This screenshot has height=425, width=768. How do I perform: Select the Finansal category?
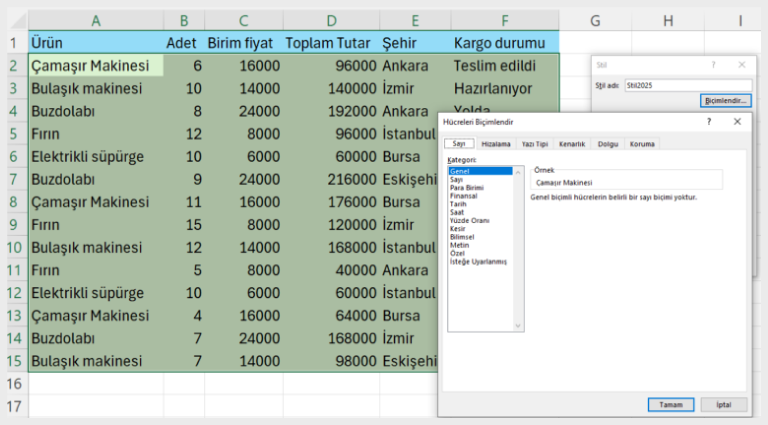point(480,196)
